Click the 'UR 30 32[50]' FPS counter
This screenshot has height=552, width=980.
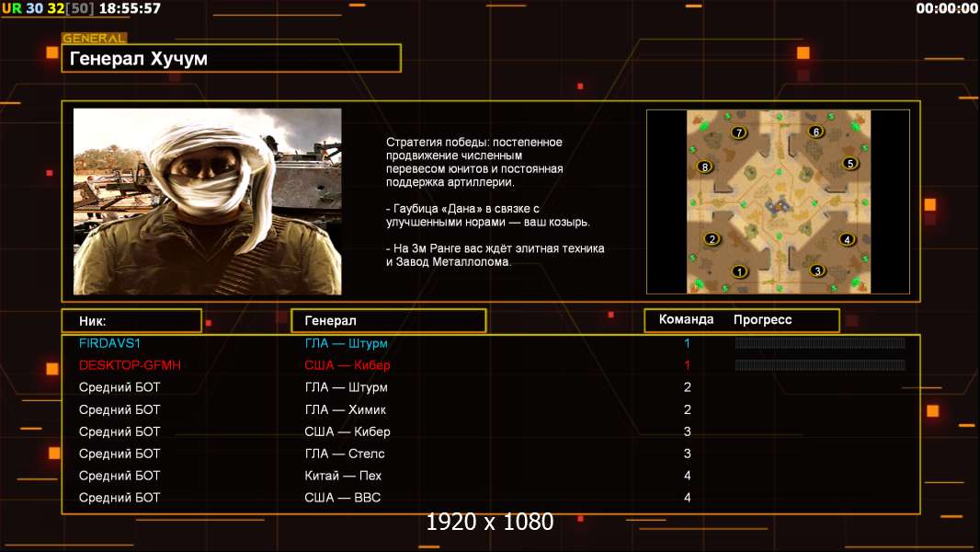click(48, 9)
